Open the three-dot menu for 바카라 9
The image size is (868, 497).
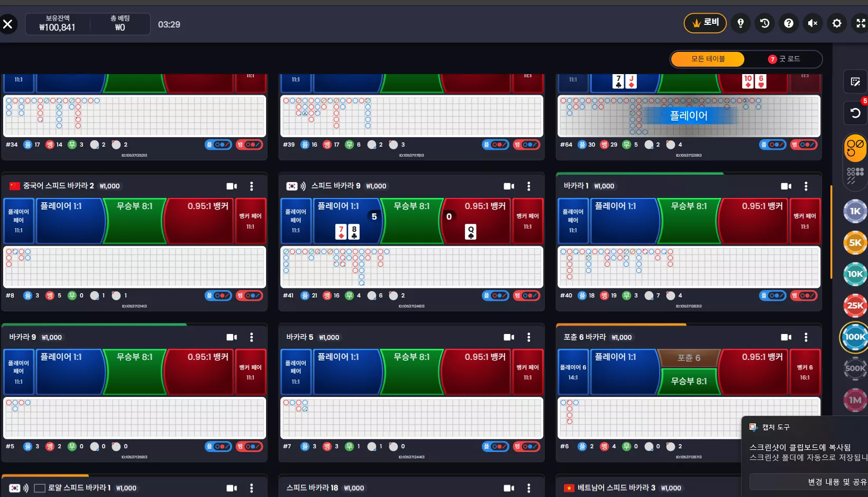pyautogui.click(x=252, y=337)
